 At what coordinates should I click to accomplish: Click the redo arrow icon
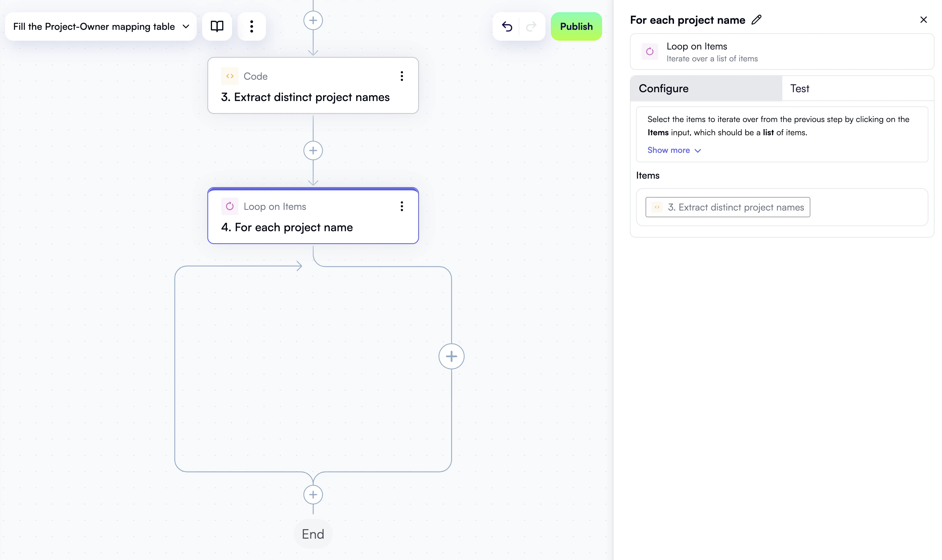531,26
